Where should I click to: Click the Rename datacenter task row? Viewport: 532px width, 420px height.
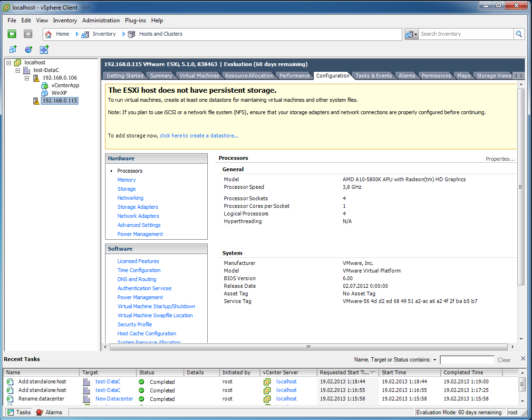[261, 399]
